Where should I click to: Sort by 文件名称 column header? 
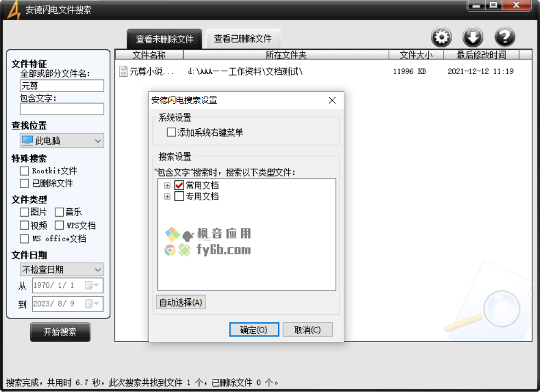[149, 55]
